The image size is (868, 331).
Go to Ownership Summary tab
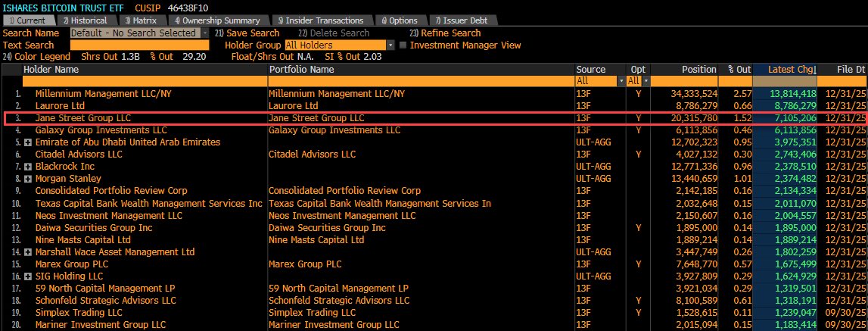coord(217,20)
